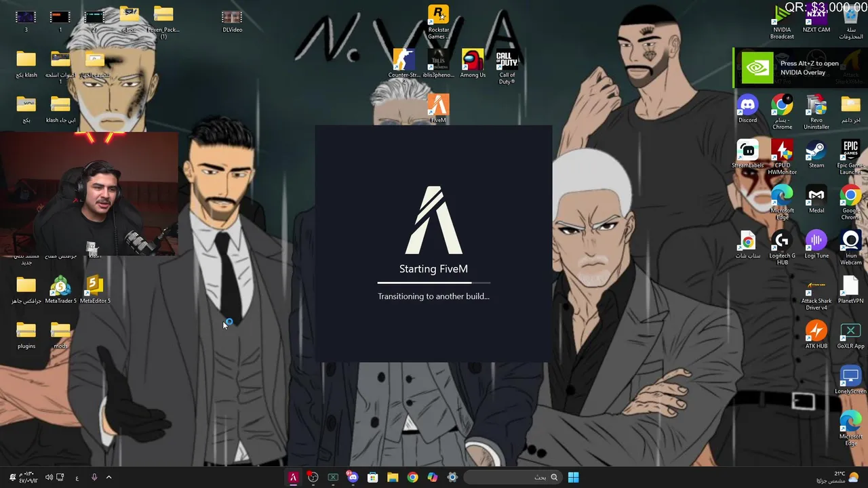This screenshot has height=488, width=868.
Task: Open the Medal desktop icon
Action: pos(816,199)
